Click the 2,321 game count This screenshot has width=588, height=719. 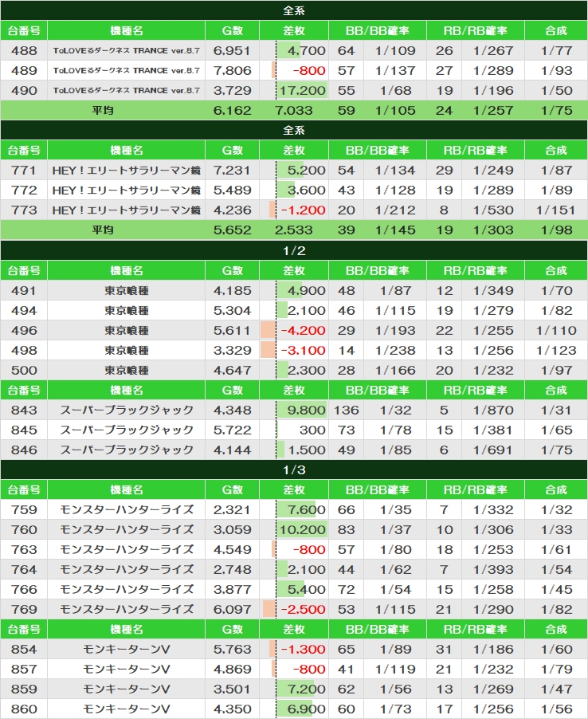(x=232, y=510)
